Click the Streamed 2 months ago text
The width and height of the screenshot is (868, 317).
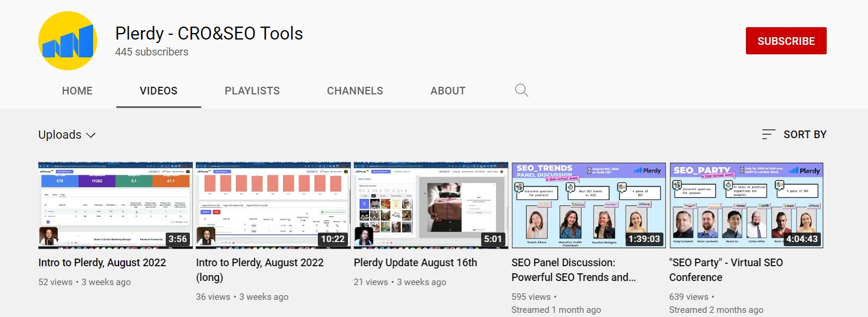(716, 310)
